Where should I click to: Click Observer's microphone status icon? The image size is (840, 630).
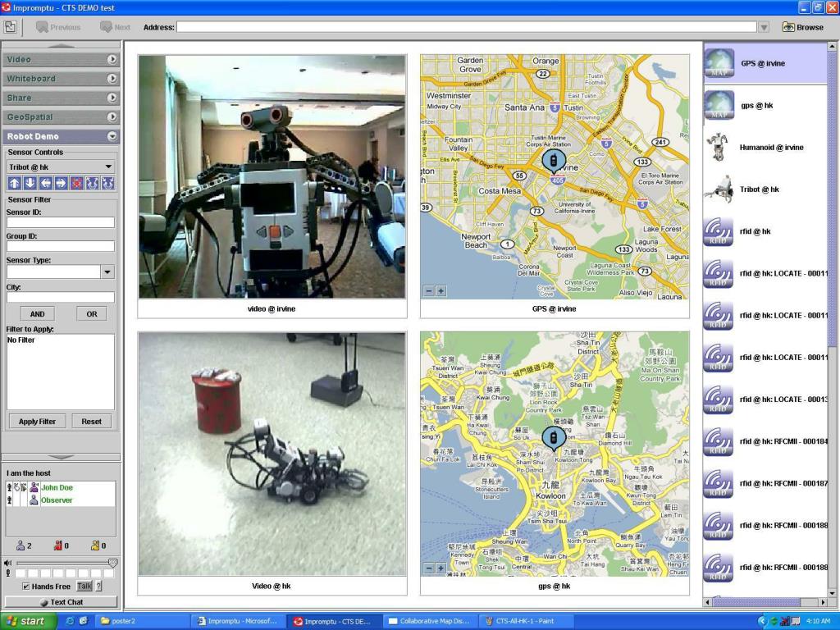[9, 500]
